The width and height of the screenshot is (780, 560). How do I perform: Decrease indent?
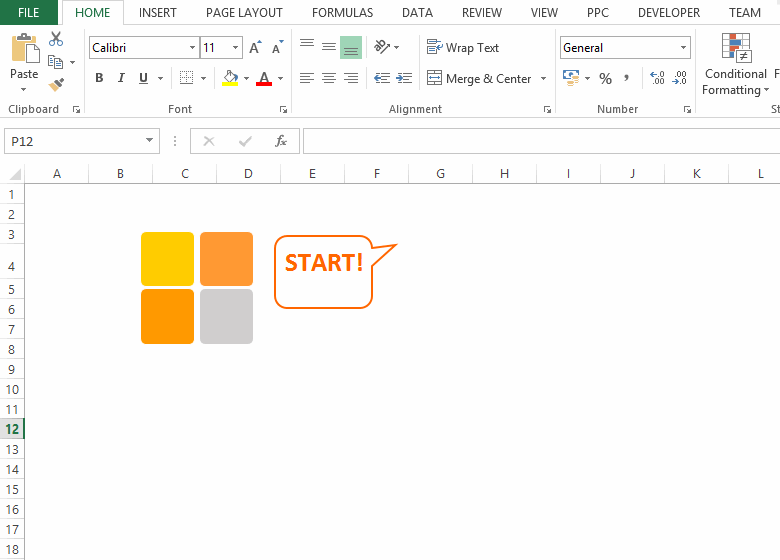click(x=382, y=78)
